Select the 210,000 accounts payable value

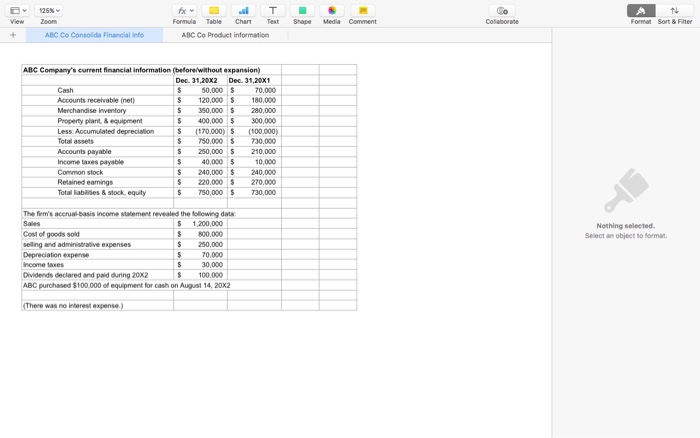[254, 151]
